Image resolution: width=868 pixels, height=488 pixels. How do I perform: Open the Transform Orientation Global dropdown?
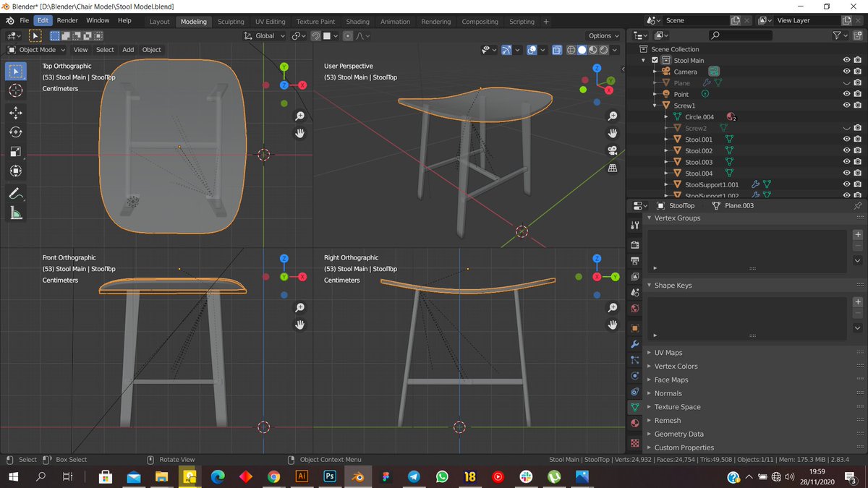point(266,35)
